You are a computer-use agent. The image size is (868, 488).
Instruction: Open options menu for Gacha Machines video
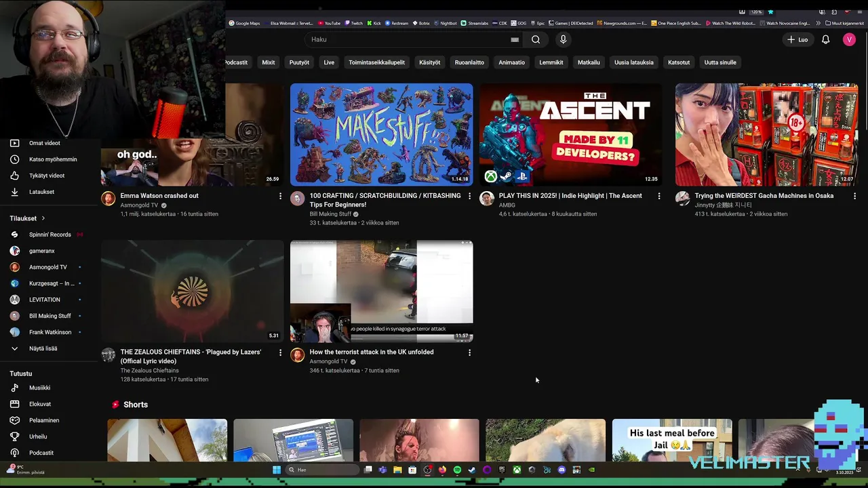pyautogui.click(x=854, y=196)
